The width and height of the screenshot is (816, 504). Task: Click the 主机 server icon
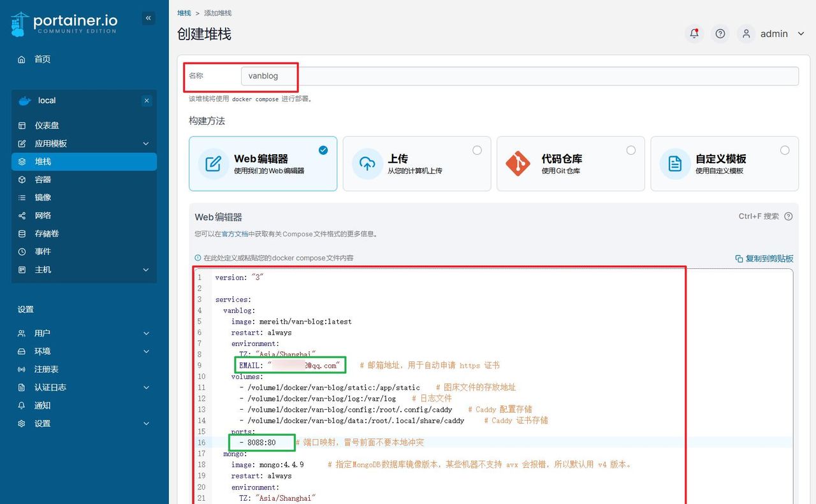[x=22, y=270]
